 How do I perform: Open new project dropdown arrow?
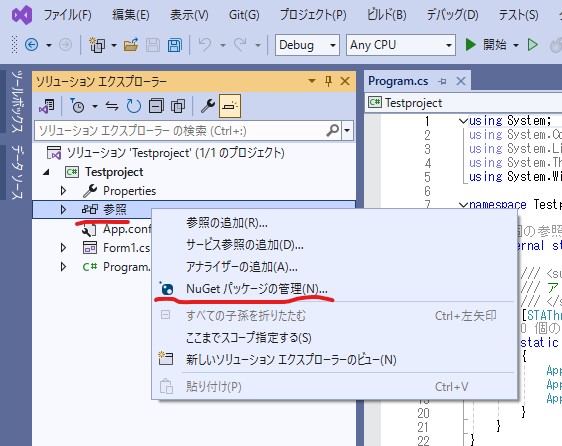click(x=114, y=46)
